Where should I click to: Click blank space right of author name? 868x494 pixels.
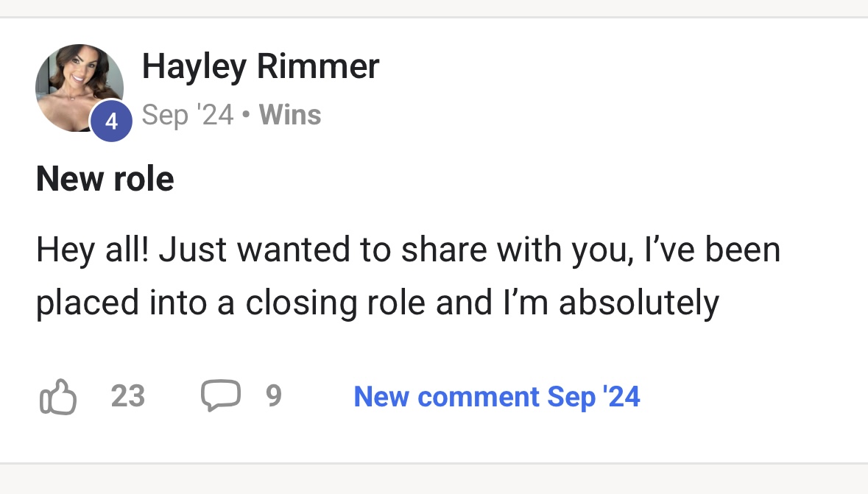[589, 67]
